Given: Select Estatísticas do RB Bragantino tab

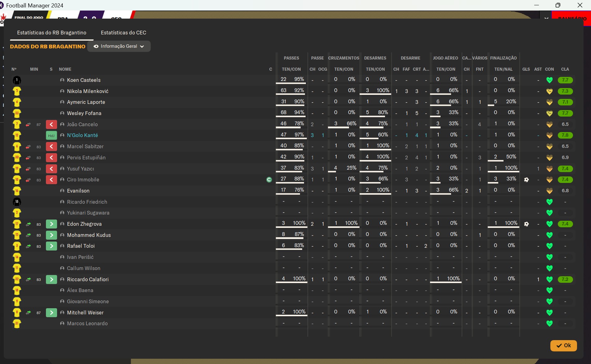Looking at the screenshot, I should tap(52, 33).
